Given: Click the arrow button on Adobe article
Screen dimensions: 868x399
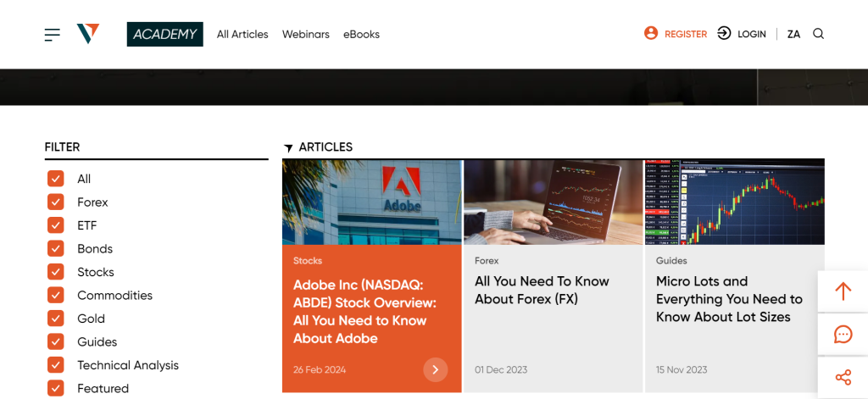Looking at the screenshot, I should [x=435, y=369].
